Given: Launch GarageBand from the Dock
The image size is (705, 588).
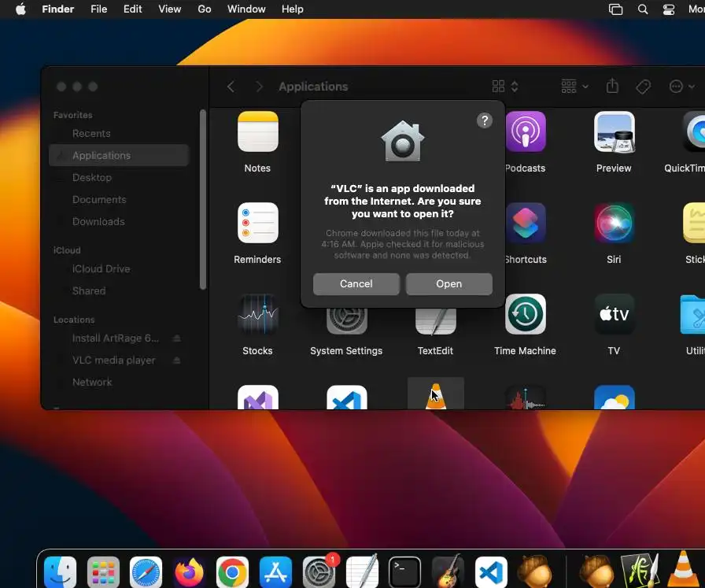Looking at the screenshot, I should tap(448, 571).
